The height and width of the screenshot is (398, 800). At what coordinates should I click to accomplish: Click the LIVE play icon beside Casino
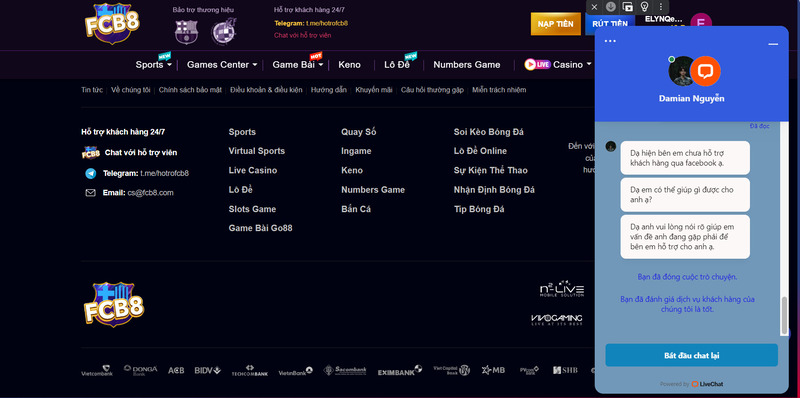point(537,65)
